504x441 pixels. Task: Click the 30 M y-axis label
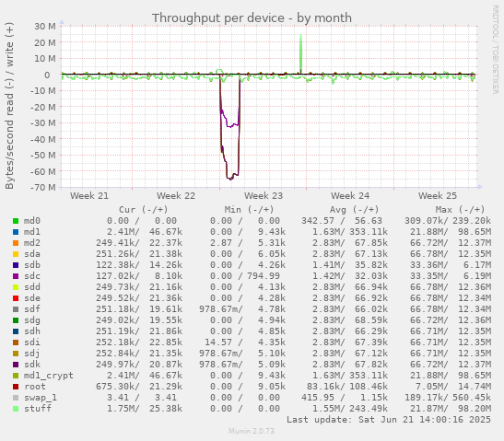[x=45, y=26]
